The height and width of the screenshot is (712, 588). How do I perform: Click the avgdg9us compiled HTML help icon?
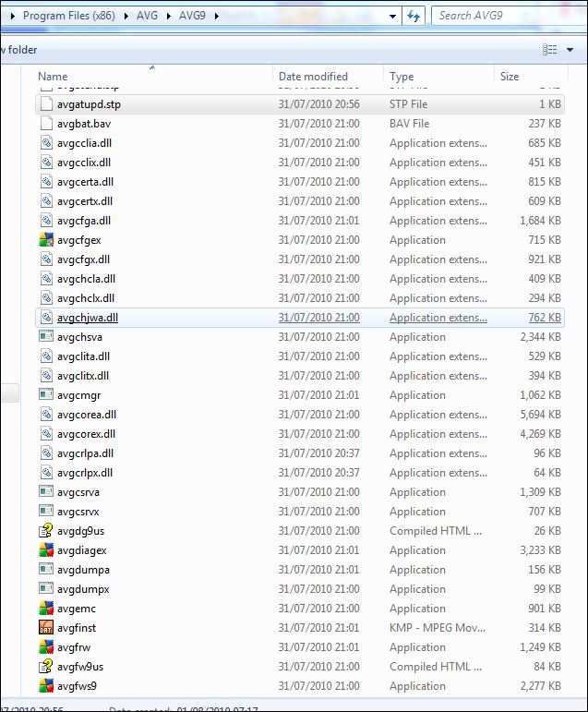click(x=46, y=531)
